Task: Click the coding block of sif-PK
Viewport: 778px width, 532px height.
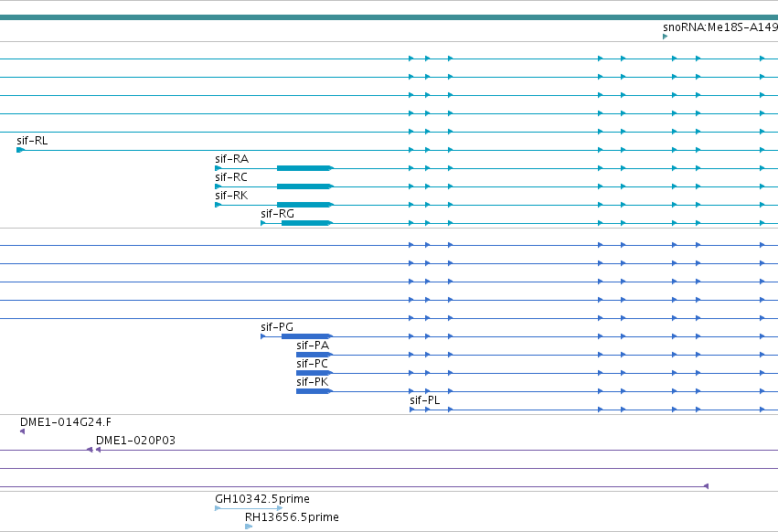Action: pyautogui.click(x=313, y=391)
